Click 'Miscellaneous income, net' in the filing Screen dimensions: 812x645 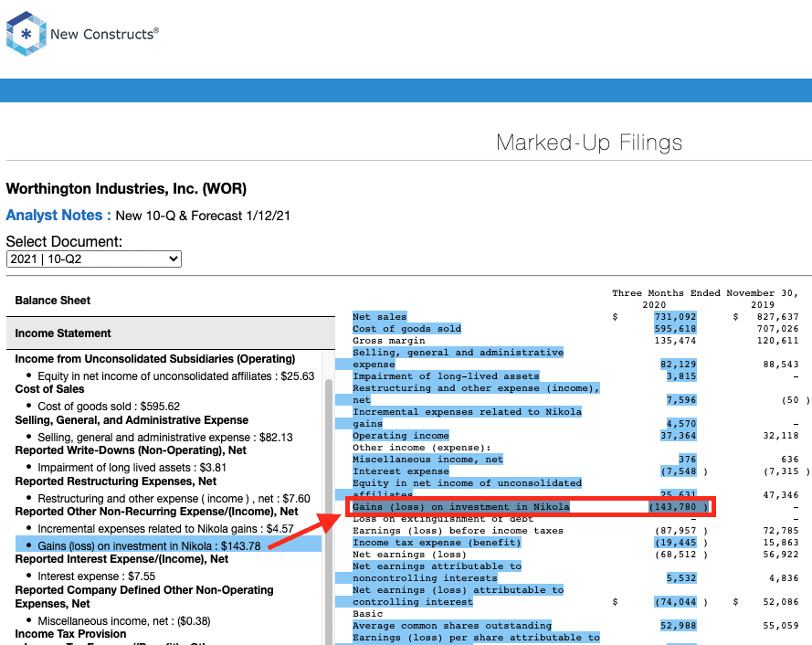427,460
